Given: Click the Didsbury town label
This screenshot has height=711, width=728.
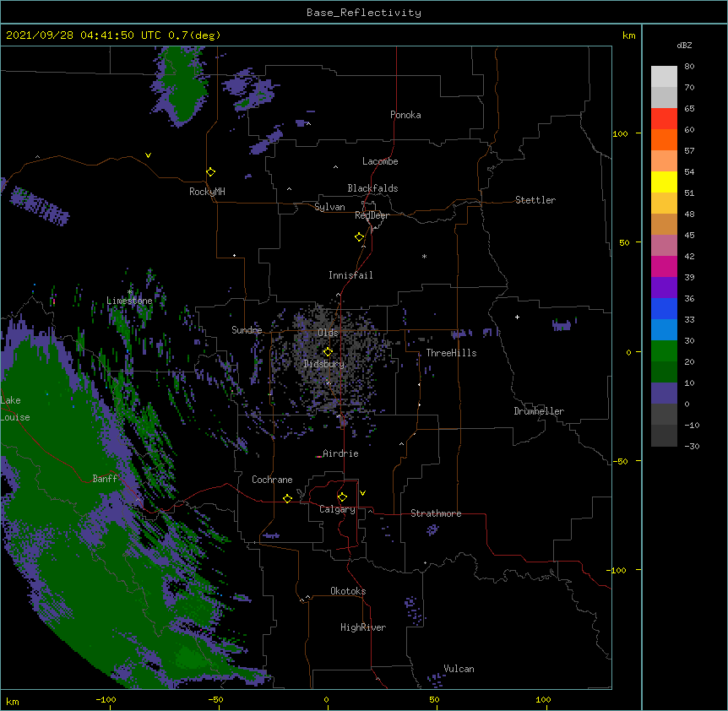Looking at the screenshot, I should point(324,364).
